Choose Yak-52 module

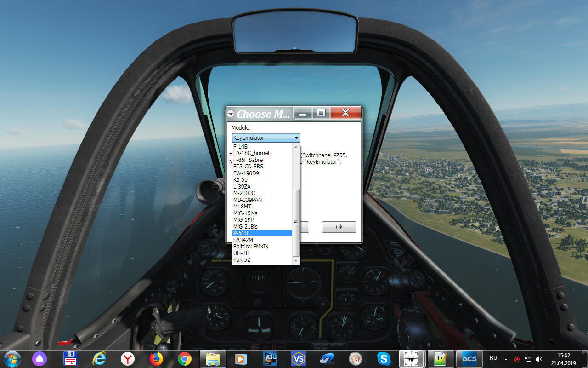(x=262, y=260)
